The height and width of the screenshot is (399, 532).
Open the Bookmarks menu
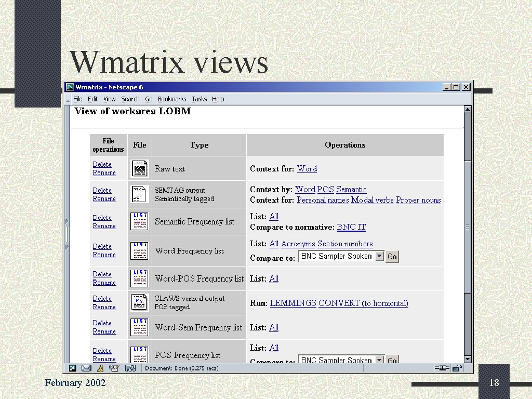pos(172,99)
